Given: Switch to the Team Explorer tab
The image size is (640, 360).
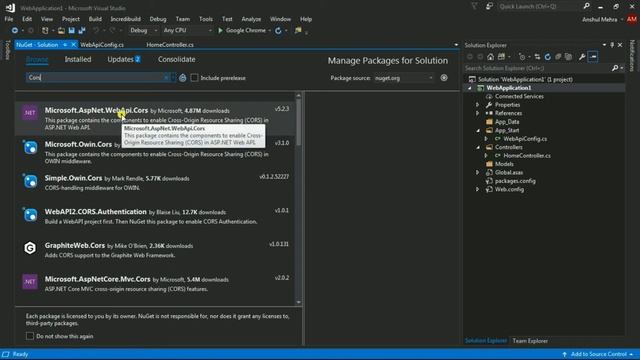Looking at the screenshot, I should (530, 341).
